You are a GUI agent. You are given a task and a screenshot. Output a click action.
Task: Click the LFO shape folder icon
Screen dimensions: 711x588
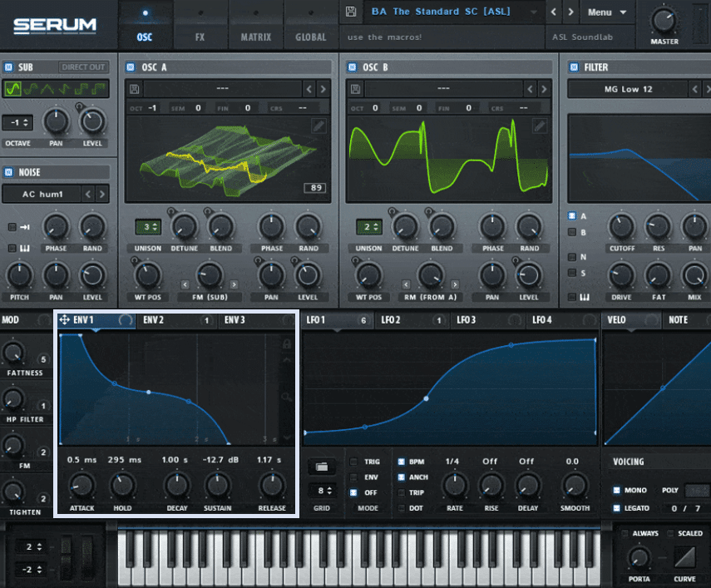point(322,466)
